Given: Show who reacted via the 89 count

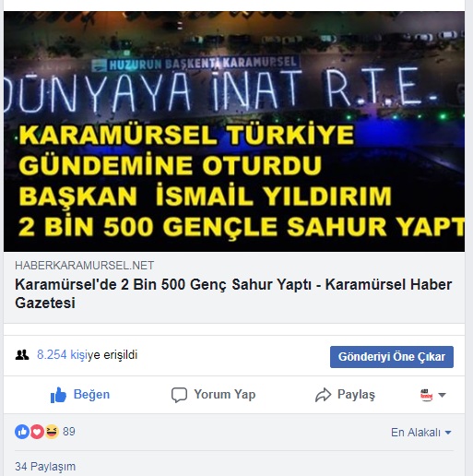Looking at the screenshot, I should [x=69, y=432].
